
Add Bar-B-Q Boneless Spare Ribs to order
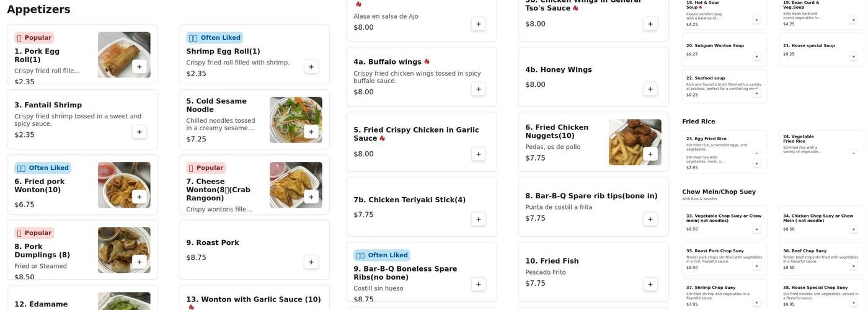tap(478, 285)
